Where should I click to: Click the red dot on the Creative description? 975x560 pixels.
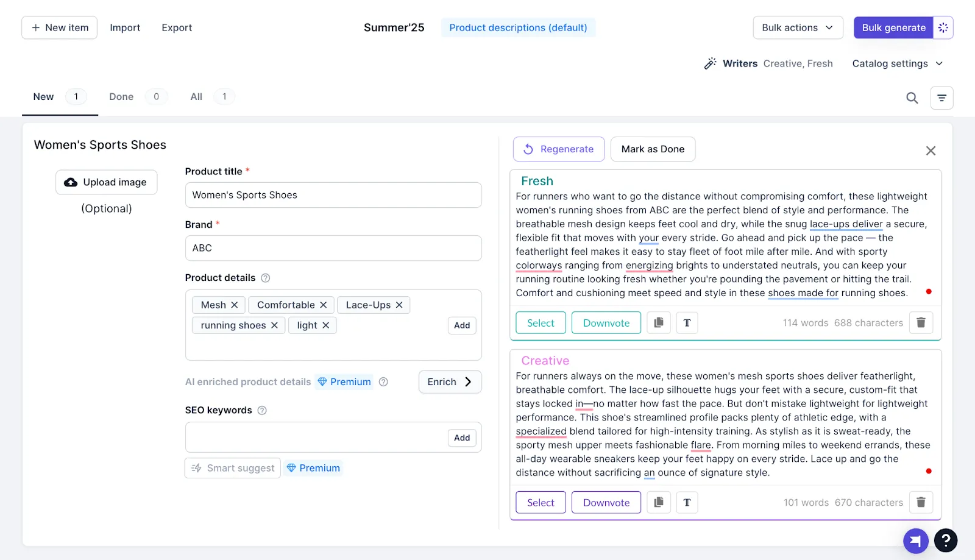(x=929, y=471)
